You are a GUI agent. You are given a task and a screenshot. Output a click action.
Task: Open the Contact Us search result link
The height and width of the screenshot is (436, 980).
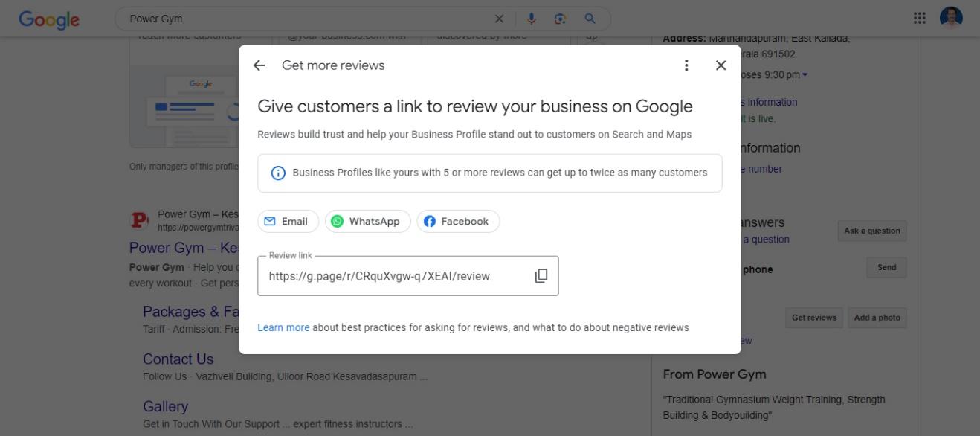178,359
